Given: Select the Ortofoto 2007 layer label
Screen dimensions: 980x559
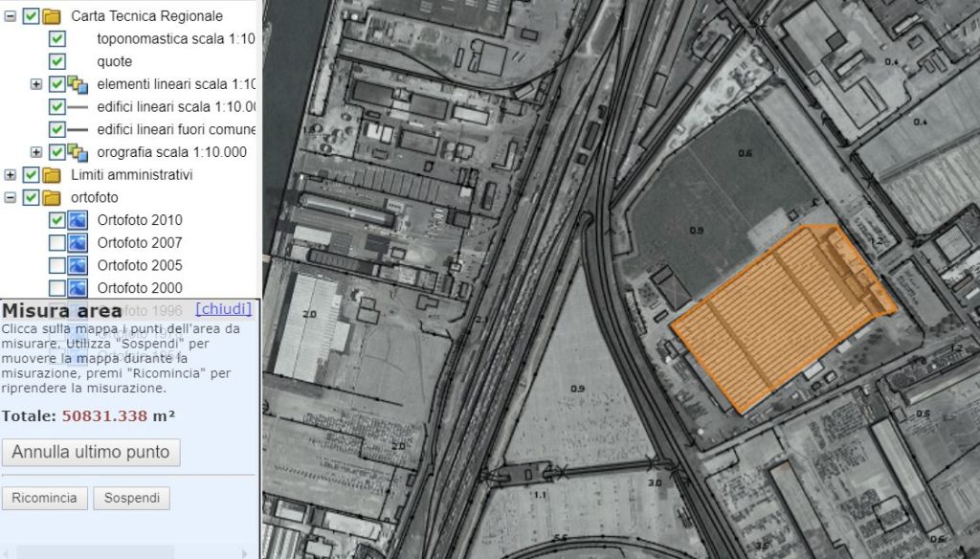Looking at the screenshot, I should click(140, 243).
